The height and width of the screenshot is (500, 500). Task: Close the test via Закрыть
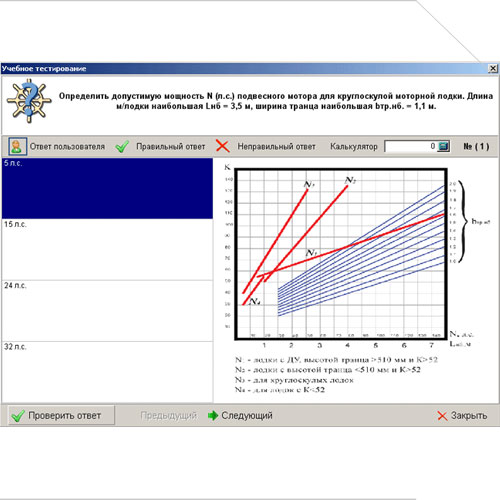pos(462,416)
